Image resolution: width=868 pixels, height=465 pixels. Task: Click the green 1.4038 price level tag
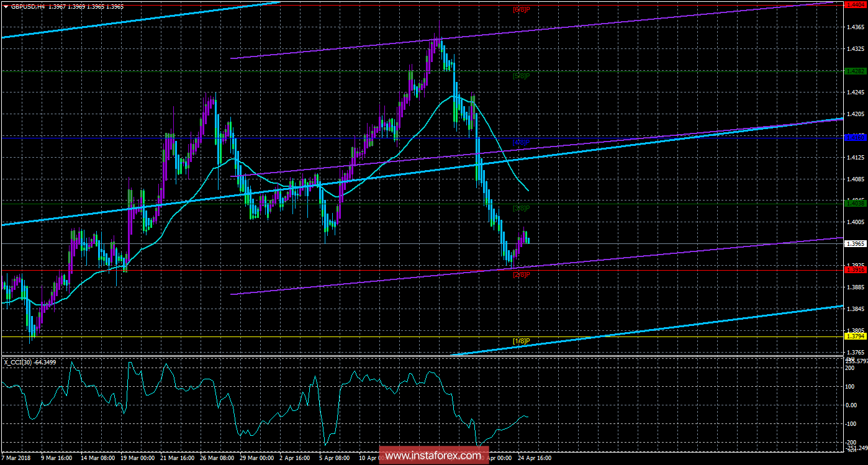[x=856, y=203]
